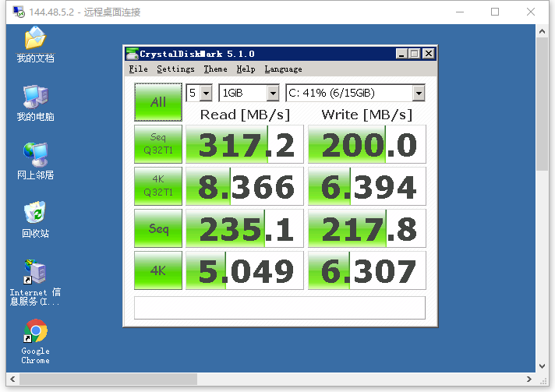The image size is (555, 392).
Task: Open the Help menu
Action: [246, 69]
